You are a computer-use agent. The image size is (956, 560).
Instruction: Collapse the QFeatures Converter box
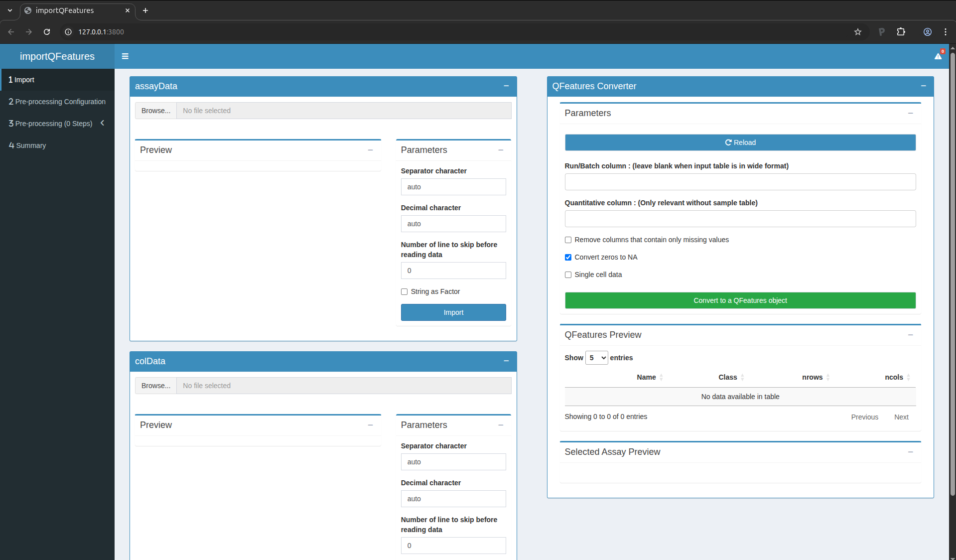[924, 86]
